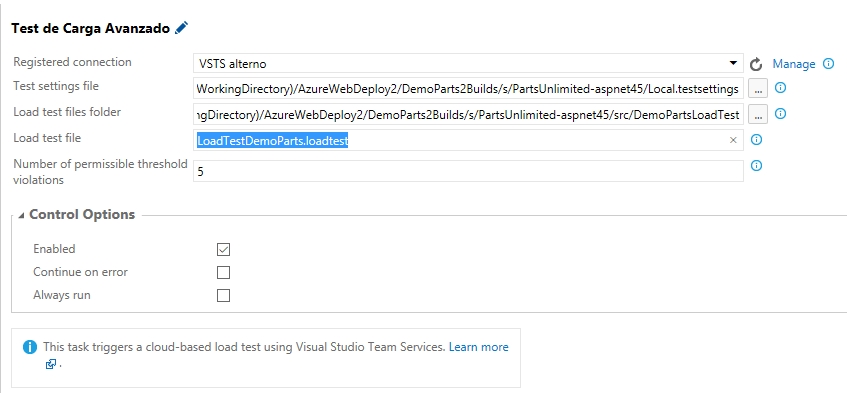This screenshot has height=393, width=847.
Task: Click the Always run label
Action: [62, 295]
